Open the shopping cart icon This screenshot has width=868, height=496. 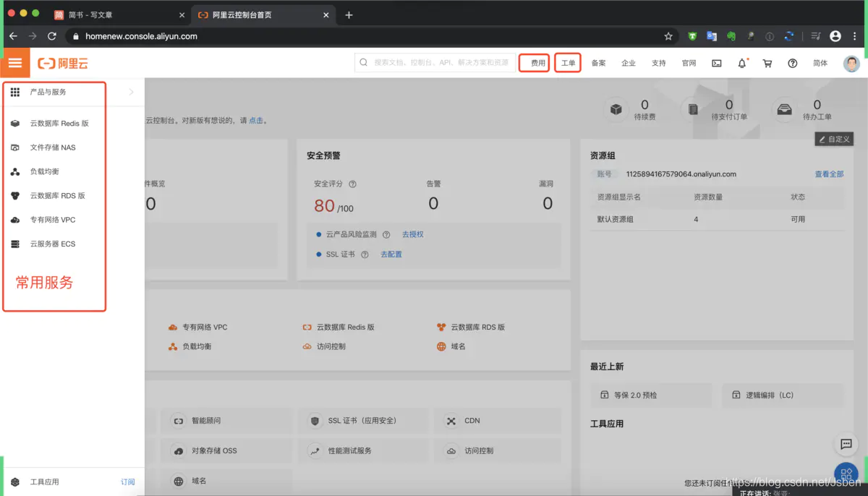click(x=767, y=64)
